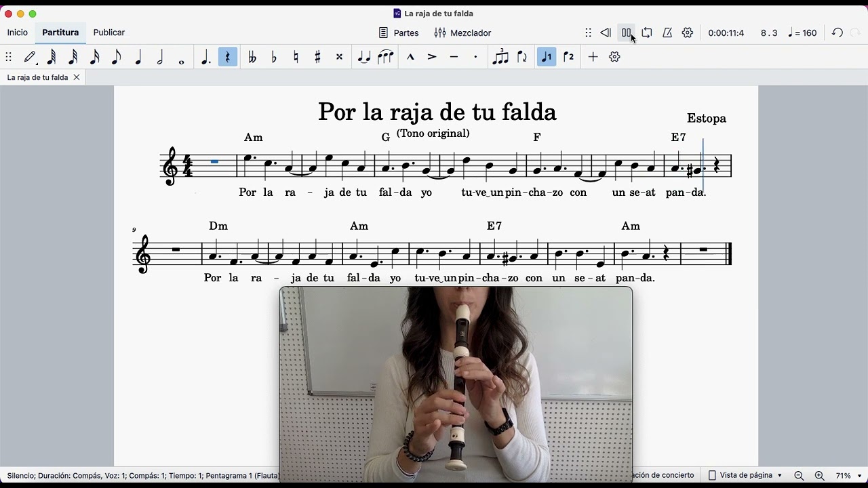Pause playback
This screenshot has height=488, width=868.
click(x=627, y=33)
